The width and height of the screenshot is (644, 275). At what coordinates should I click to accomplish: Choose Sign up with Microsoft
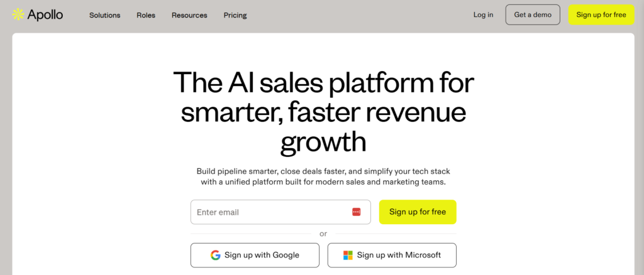(392, 255)
